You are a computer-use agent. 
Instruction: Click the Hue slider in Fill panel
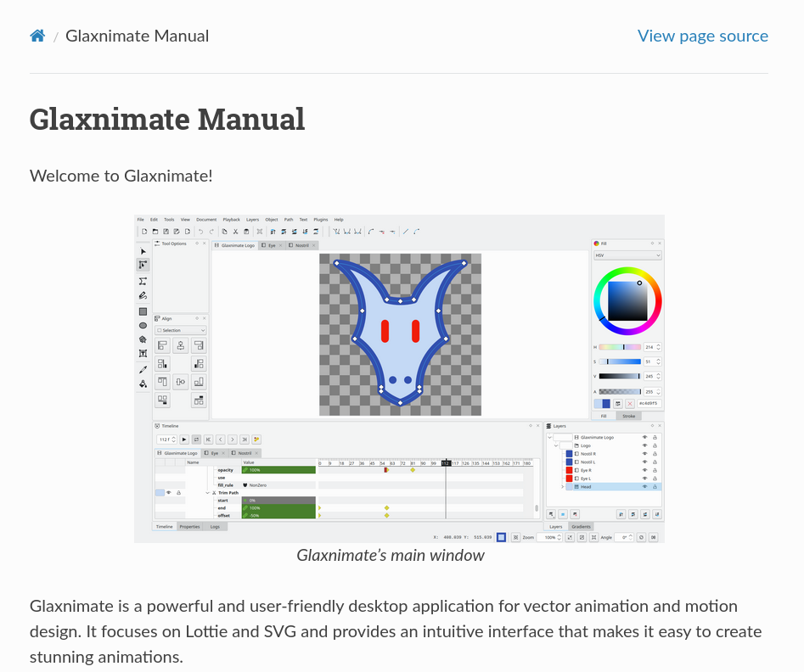click(620, 347)
